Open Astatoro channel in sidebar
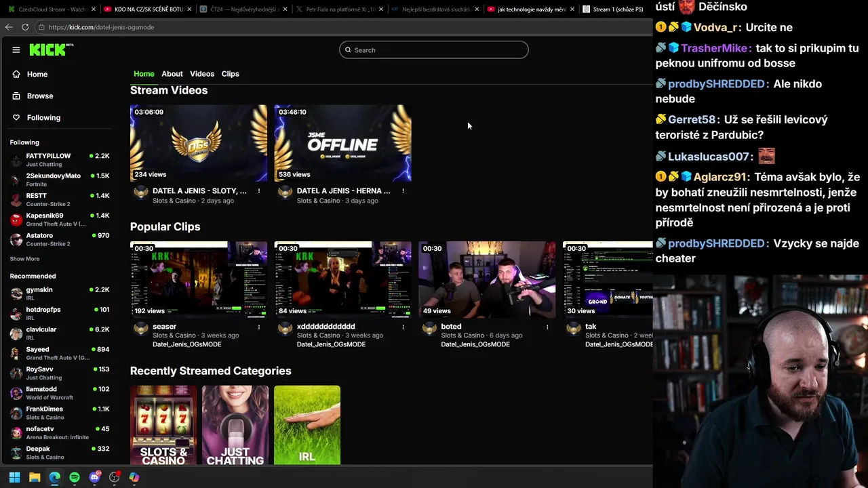 pyautogui.click(x=60, y=239)
